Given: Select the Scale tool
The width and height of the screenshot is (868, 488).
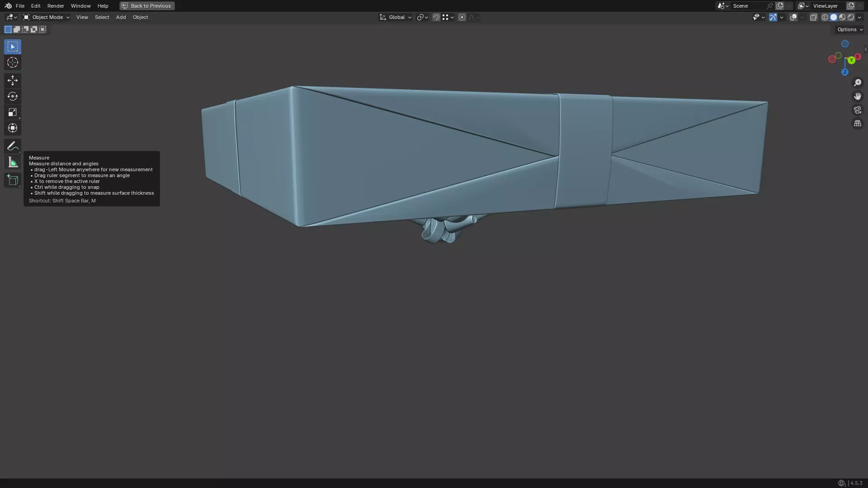Looking at the screenshot, I should coord(13,113).
